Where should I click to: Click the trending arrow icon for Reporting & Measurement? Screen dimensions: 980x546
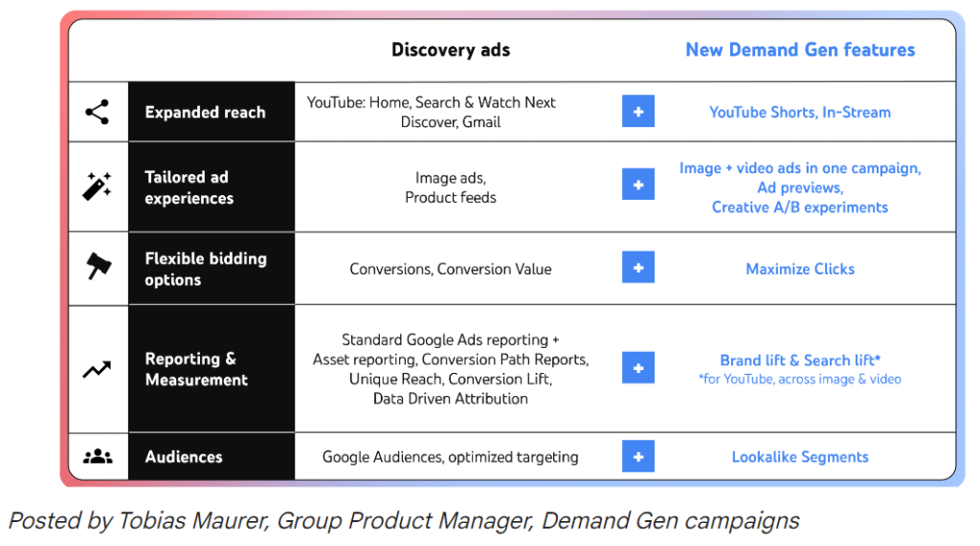click(97, 369)
